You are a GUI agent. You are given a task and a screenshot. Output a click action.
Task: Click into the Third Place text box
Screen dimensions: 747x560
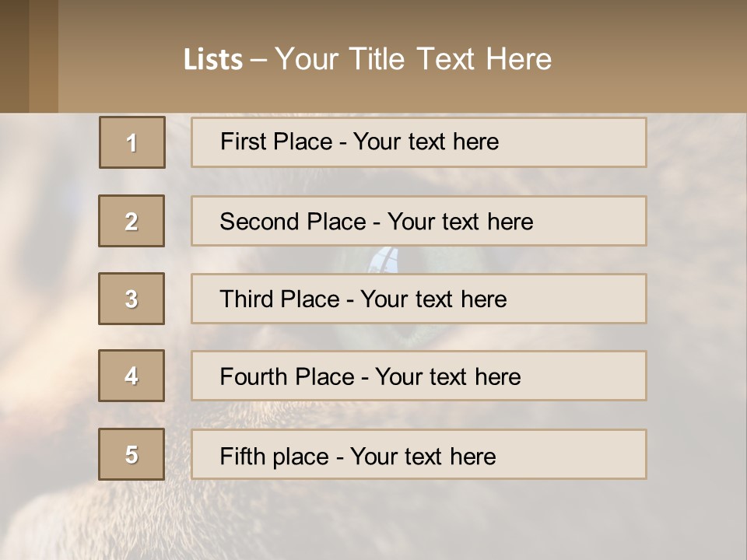(419, 299)
